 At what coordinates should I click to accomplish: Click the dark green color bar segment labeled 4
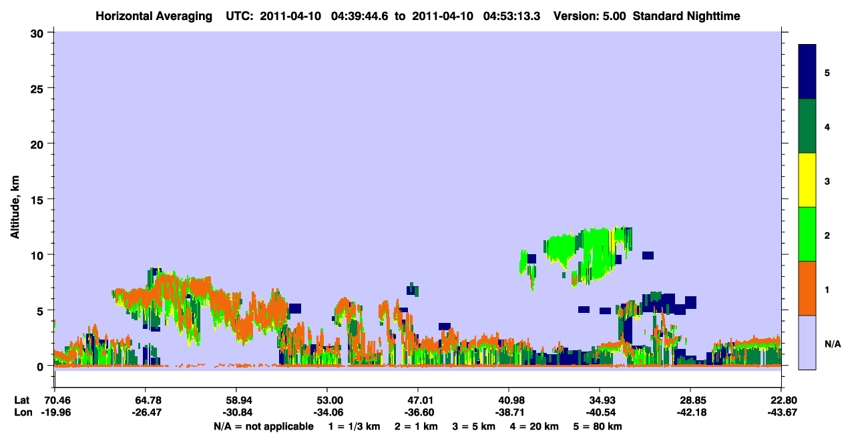point(807,126)
